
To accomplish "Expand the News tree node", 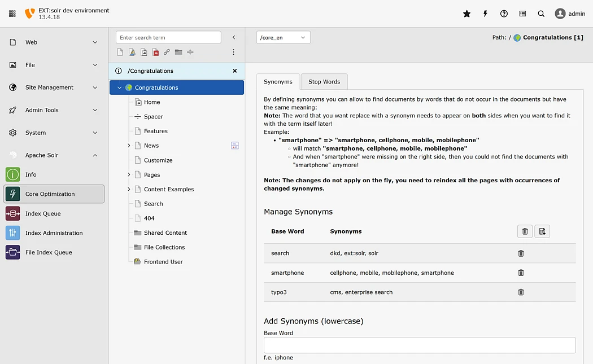I will click(x=129, y=146).
